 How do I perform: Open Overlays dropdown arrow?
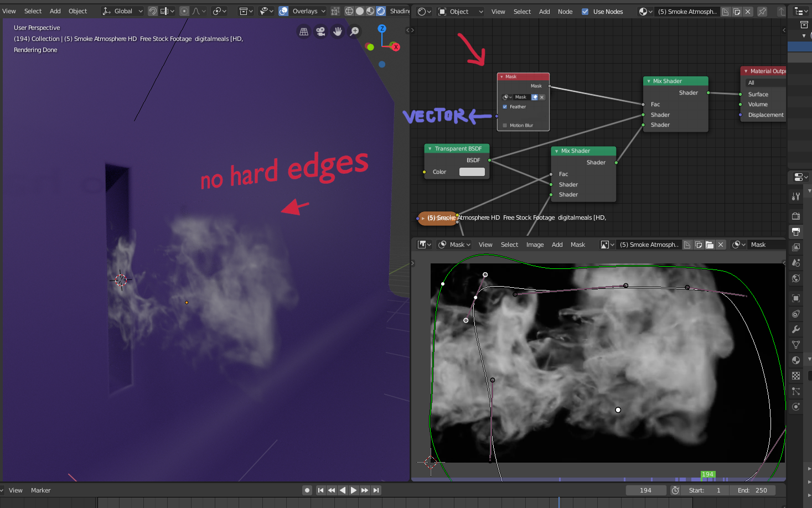click(x=323, y=11)
